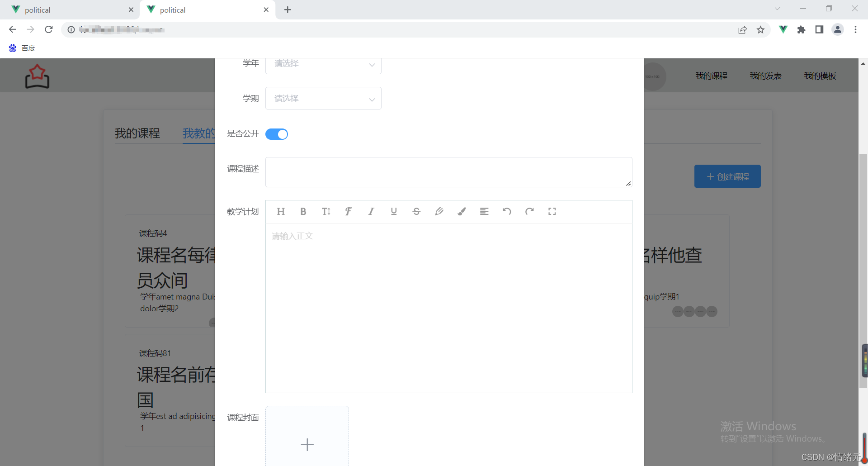Close the first political tab
This screenshot has height=466, width=868.
click(131, 10)
